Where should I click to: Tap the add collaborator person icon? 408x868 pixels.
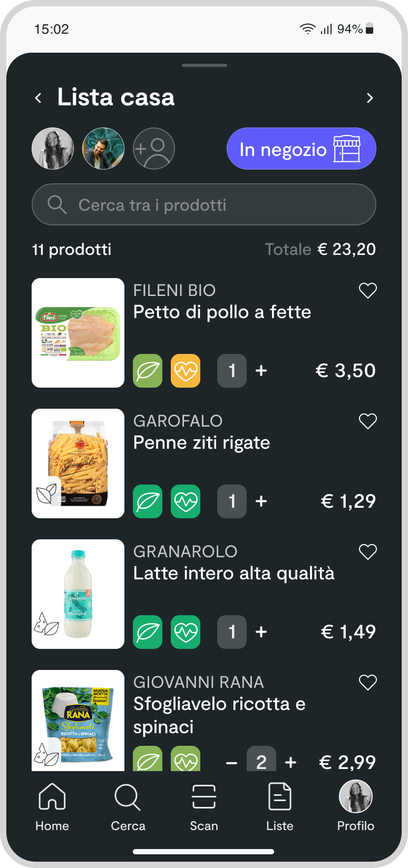tap(154, 149)
